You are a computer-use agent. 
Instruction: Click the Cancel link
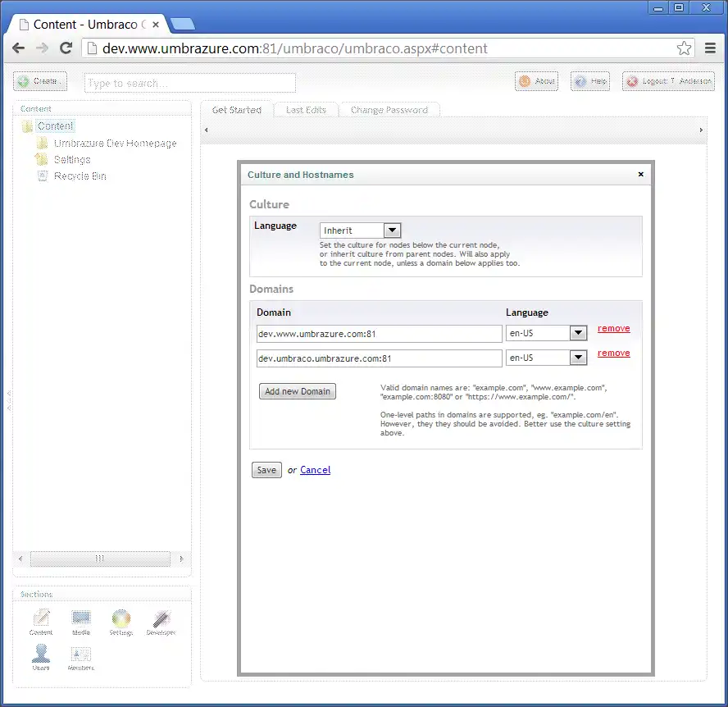pyautogui.click(x=316, y=470)
